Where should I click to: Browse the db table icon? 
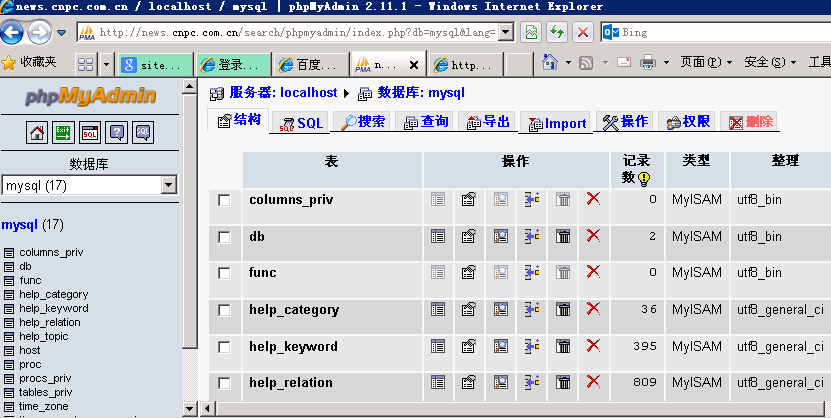pos(438,236)
